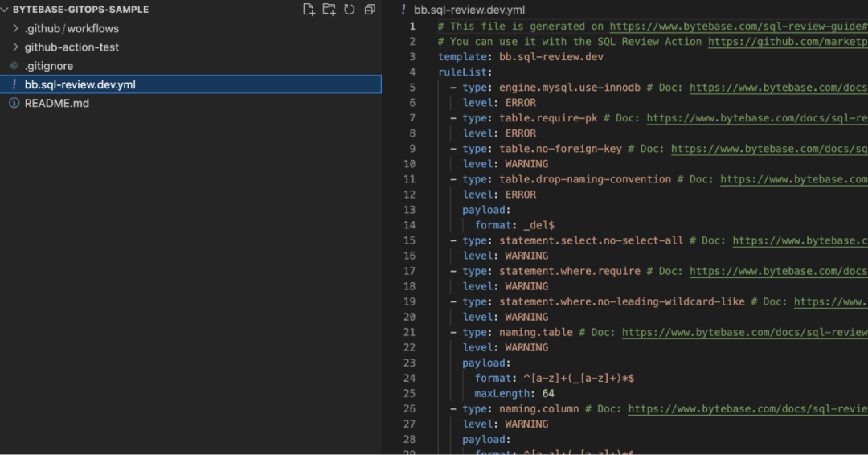
Task: Click the maxLength value 64
Action: (x=548, y=394)
